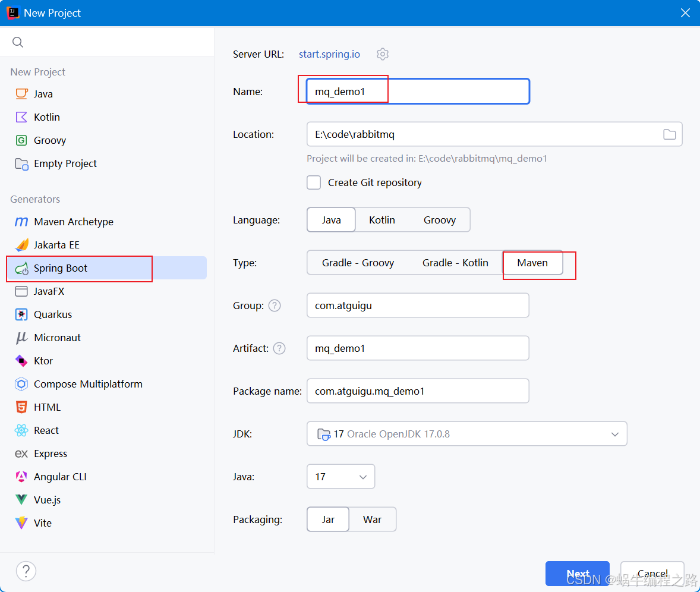Image resolution: width=700 pixels, height=592 pixels.
Task: Click the Jakarta EE sail icon
Action: (x=21, y=245)
